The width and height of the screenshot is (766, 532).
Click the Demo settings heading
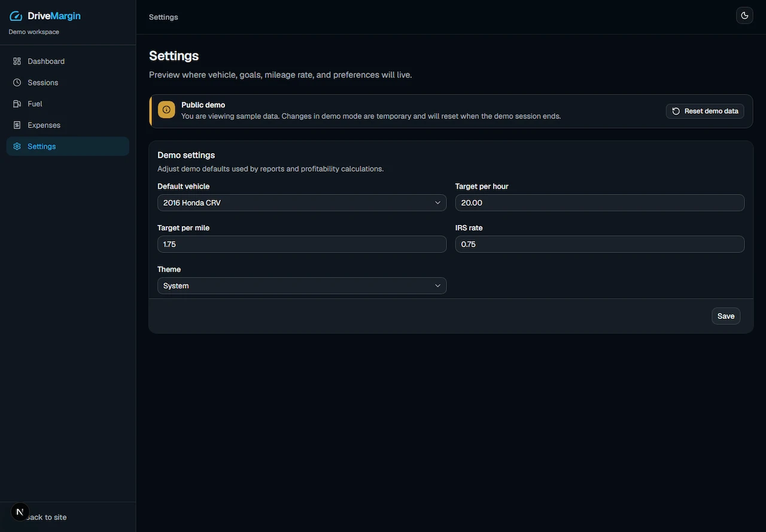186,155
